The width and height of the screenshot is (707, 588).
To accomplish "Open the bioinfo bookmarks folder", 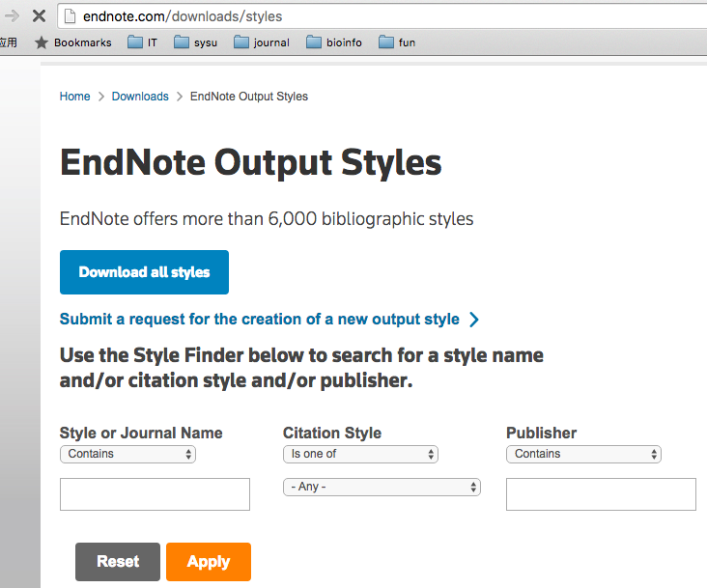I will click(x=334, y=42).
